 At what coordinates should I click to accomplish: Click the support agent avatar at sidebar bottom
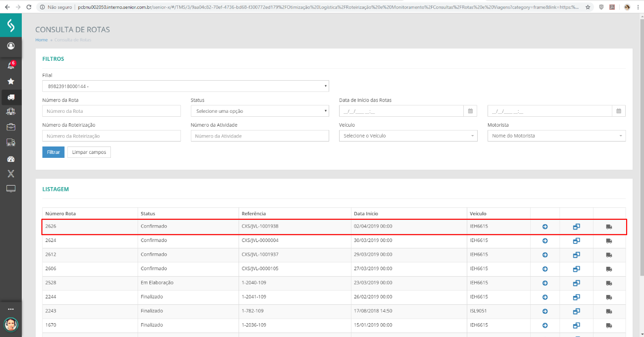pos(10,324)
